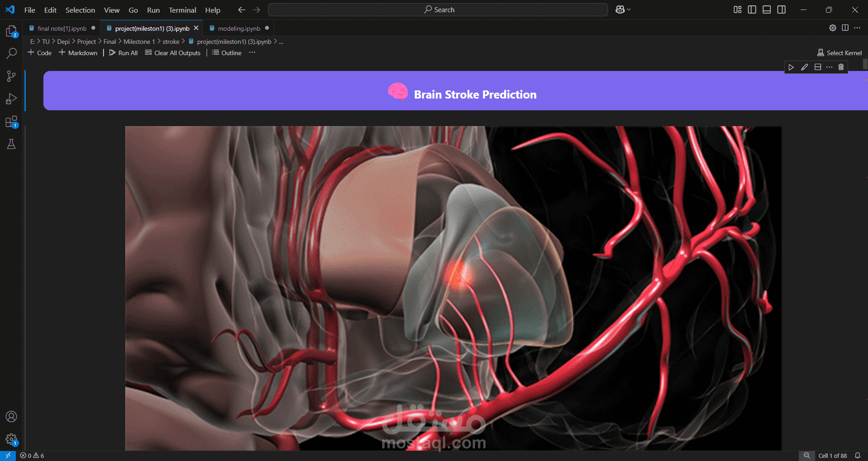This screenshot has width=868, height=461.
Task: Run the Brain Stroke Prediction cell
Action: [x=791, y=67]
